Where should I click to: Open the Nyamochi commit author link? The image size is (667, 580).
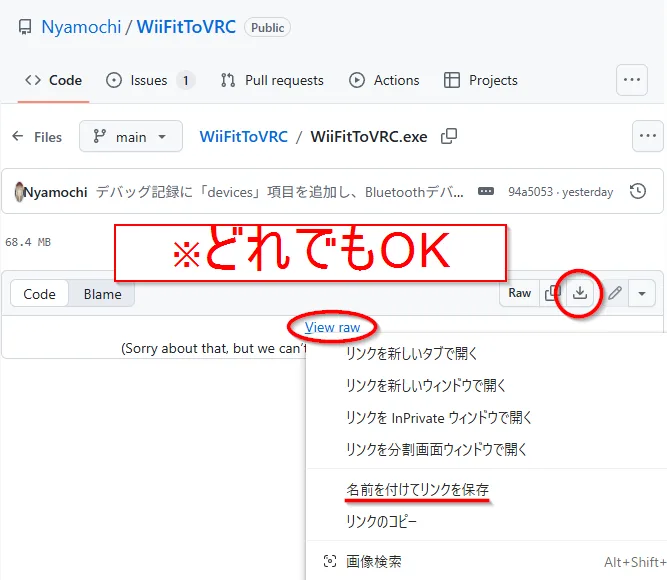[x=55, y=192]
